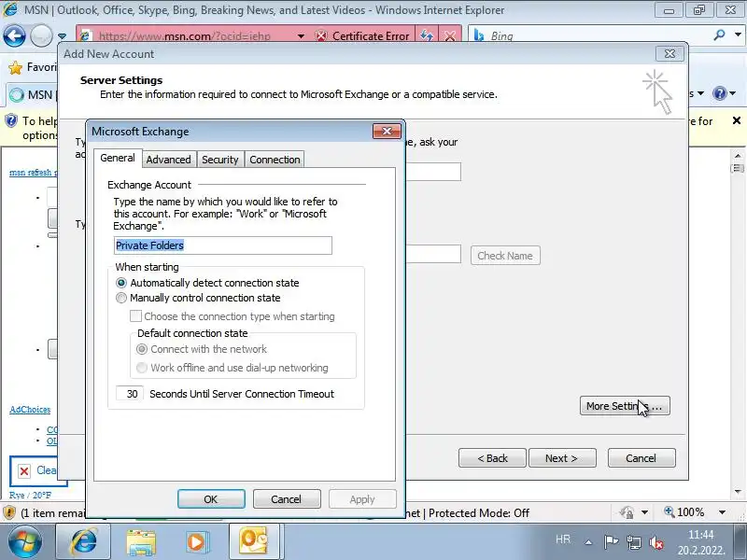Viewport: 747px width, 560px height.
Task: Click the Apply button
Action: click(x=362, y=499)
